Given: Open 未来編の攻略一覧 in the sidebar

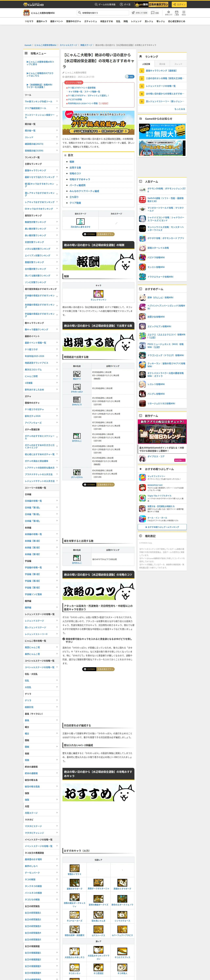Looking at the screenshot, I should tap(41, 534).
